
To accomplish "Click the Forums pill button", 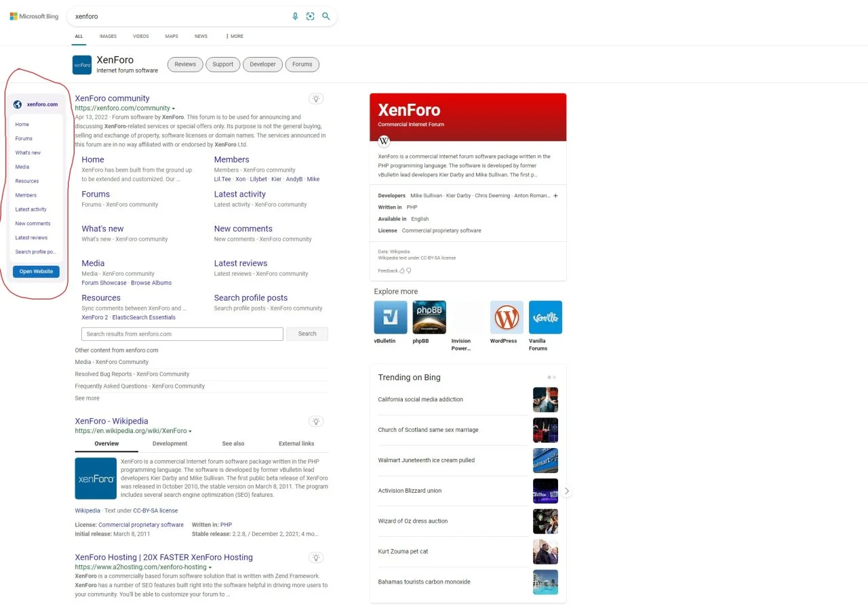I will click(302, 64).
